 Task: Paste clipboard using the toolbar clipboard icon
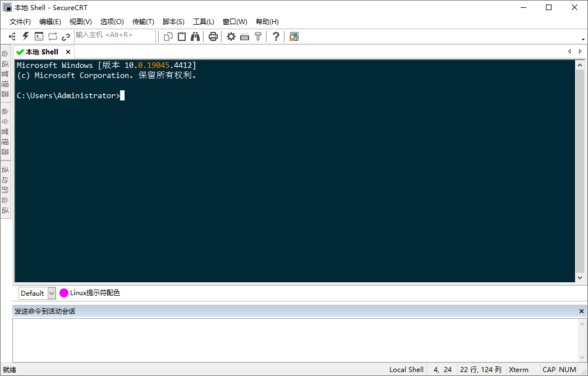(182, 36)
